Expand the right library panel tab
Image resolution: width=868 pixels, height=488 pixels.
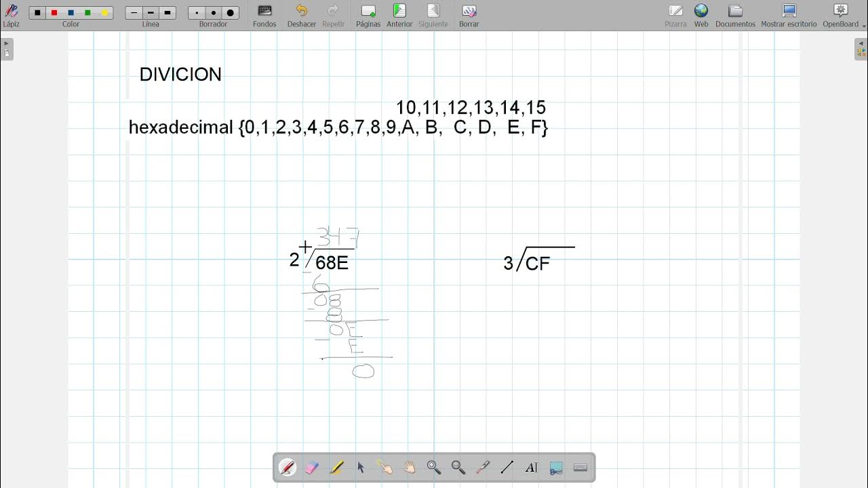[861, 49]
